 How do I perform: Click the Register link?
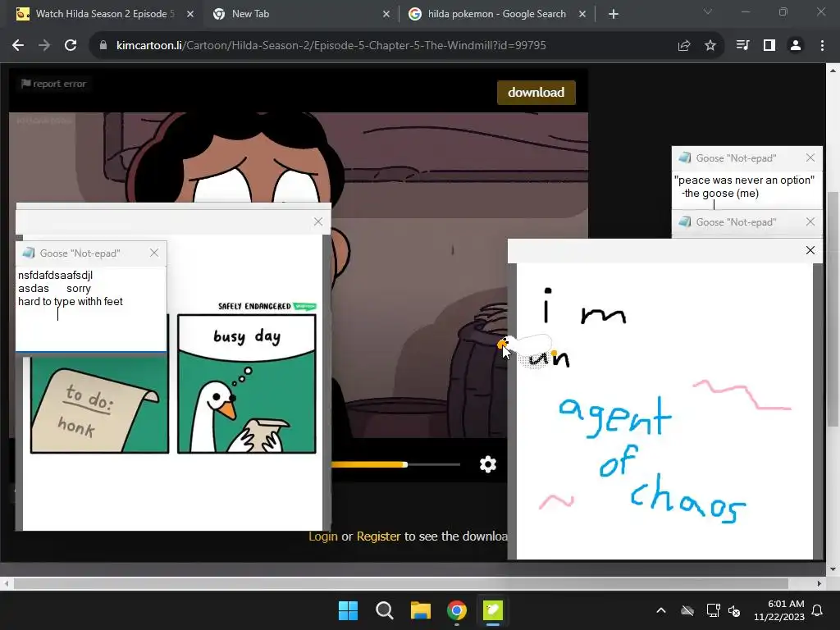click(x=378, y=536)
